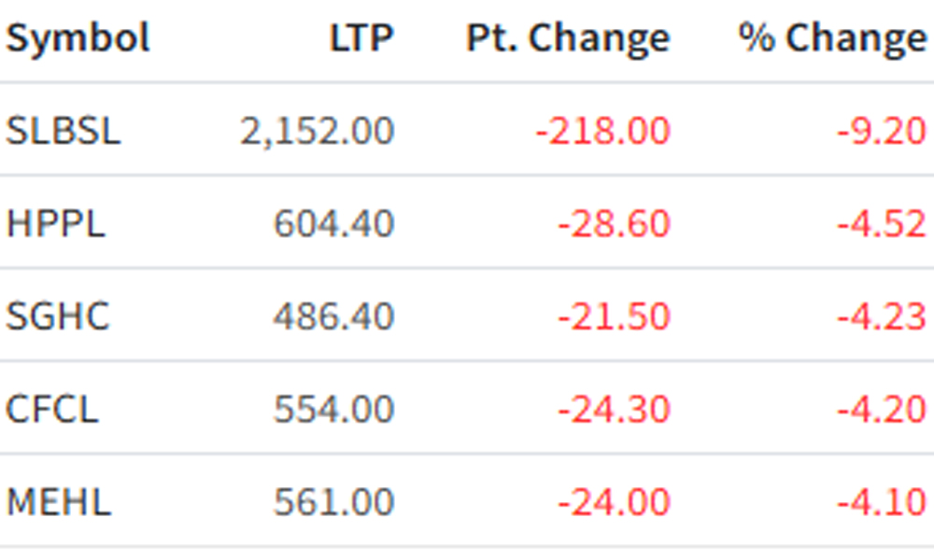Click SLBSL's point change -218.00
The image size is (934, 560).
click(602, 131)
